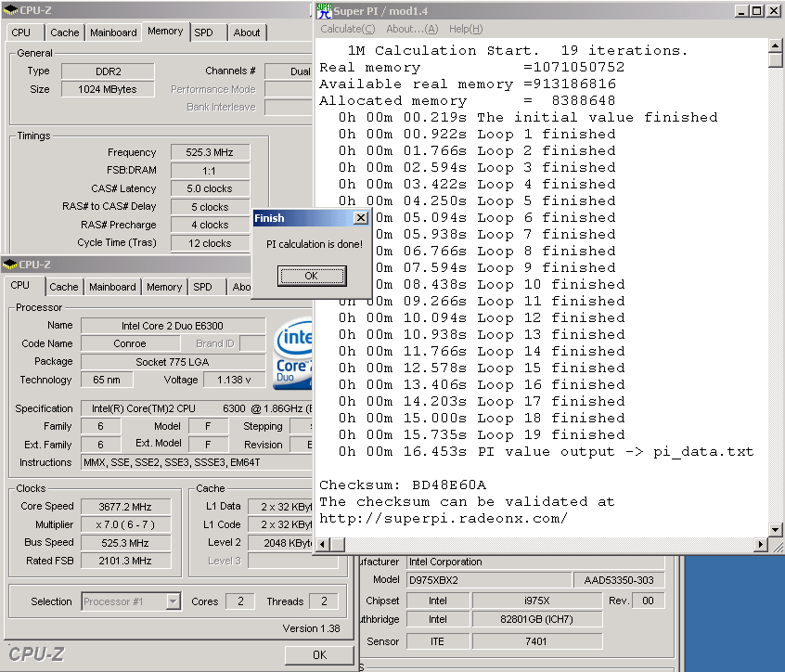Click the Super PI vertical scrollbar down arrow
The image size is (785, 672).
[775, 529]
